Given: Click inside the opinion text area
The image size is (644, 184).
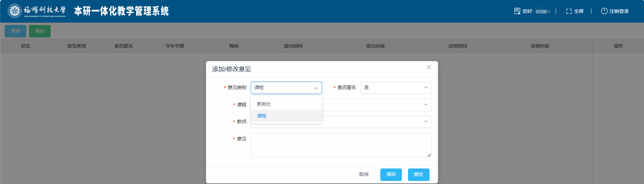Looking at the screenshot, I should 341,145.
